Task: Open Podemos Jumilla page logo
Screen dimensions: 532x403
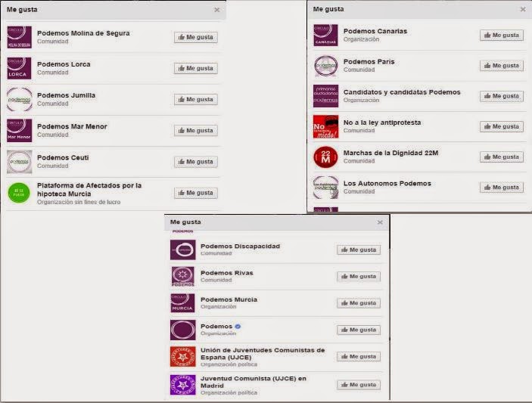Action: 20,99
